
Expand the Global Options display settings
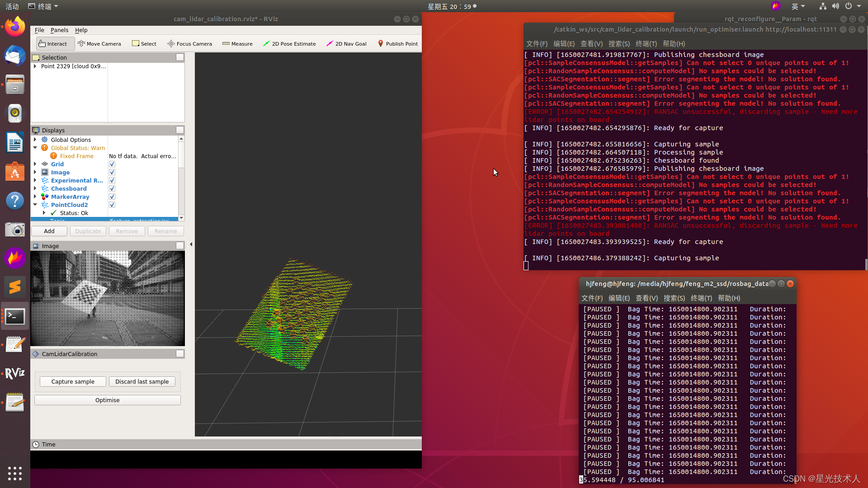[34, 140]
